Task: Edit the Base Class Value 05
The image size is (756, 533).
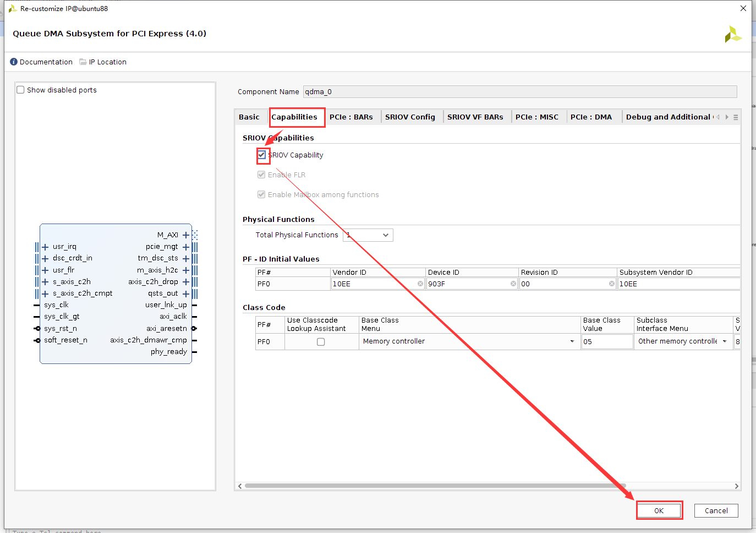Action: coord(607,341)
